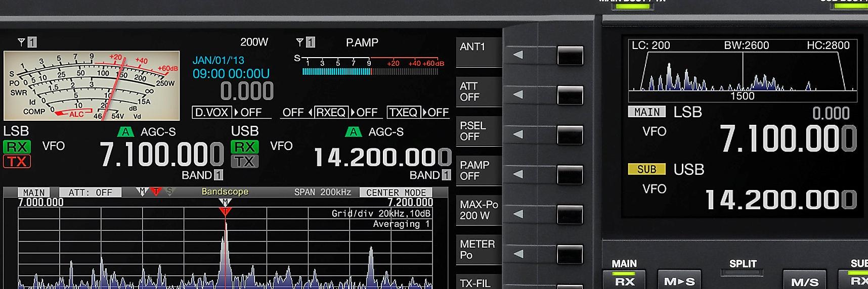
Task: Click the M/T frequency marker on the bandscope grid
Action: click(225, 207)
